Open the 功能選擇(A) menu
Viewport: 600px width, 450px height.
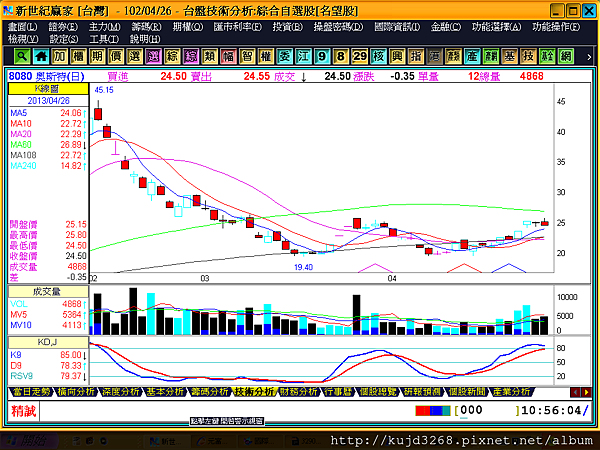click(496, 27)
